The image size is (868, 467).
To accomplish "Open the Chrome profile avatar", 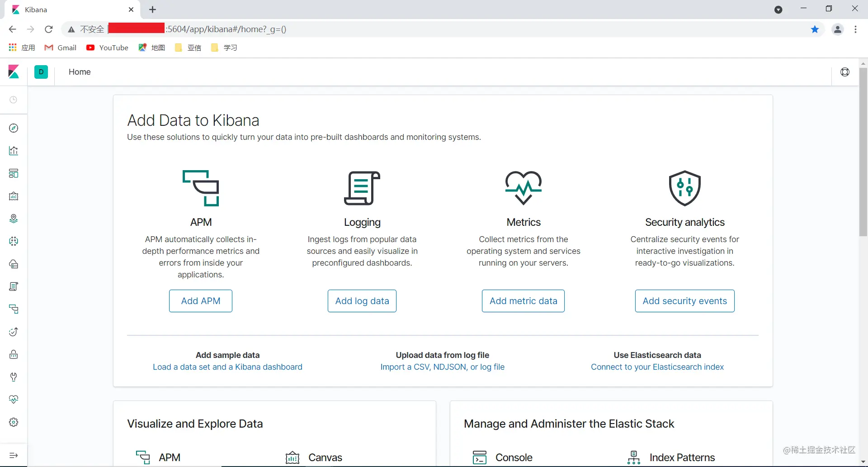I will 838,29.
